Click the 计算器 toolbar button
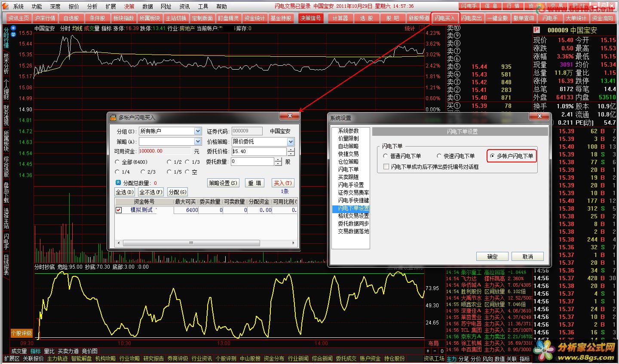 [340, 18]
